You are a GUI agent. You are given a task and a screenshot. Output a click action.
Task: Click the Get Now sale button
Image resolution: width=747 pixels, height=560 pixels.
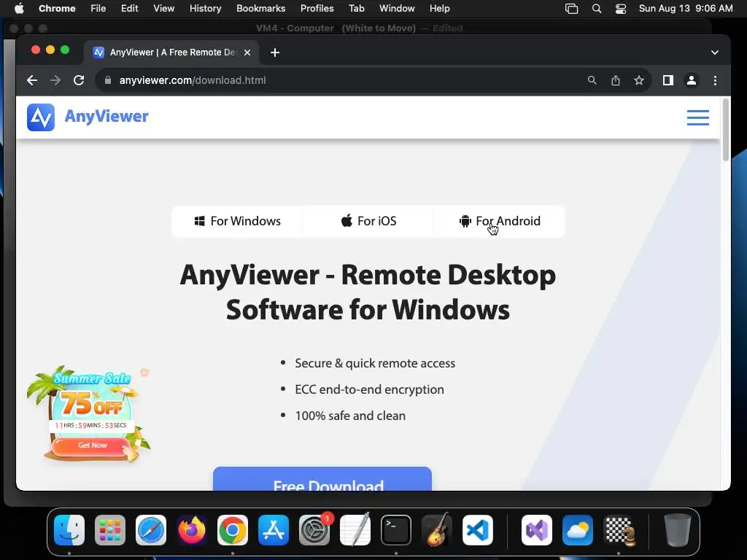click(x=93, y=446)
